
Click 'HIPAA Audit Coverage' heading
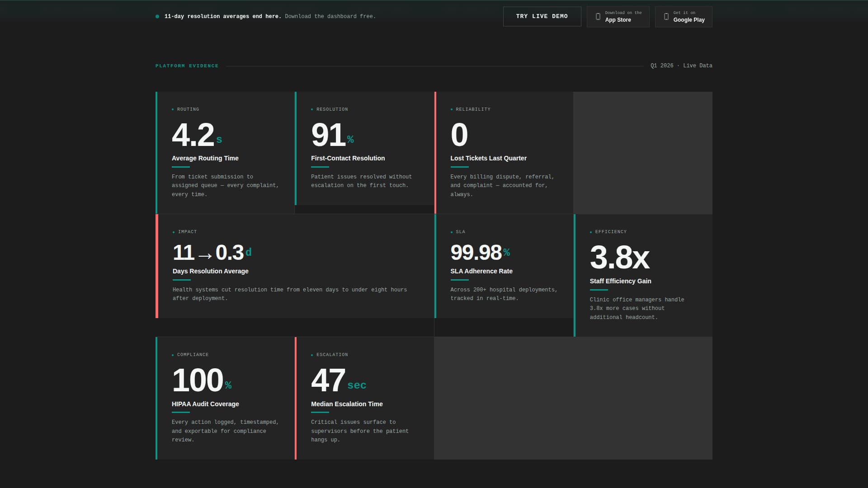click(x=205, y=404)
